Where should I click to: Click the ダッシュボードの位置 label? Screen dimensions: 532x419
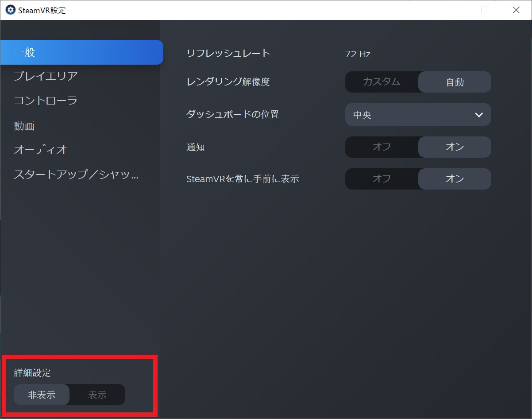[233, 115]
